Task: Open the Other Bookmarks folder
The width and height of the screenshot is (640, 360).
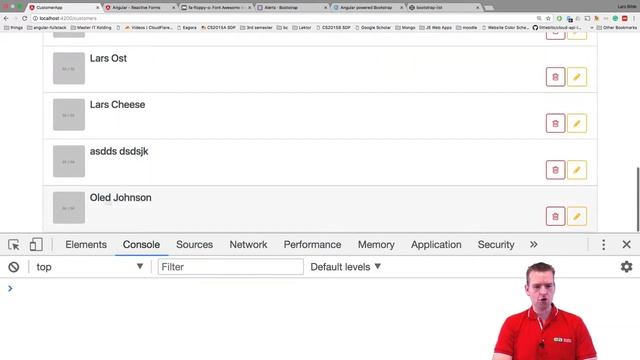Action: [616, 28]
